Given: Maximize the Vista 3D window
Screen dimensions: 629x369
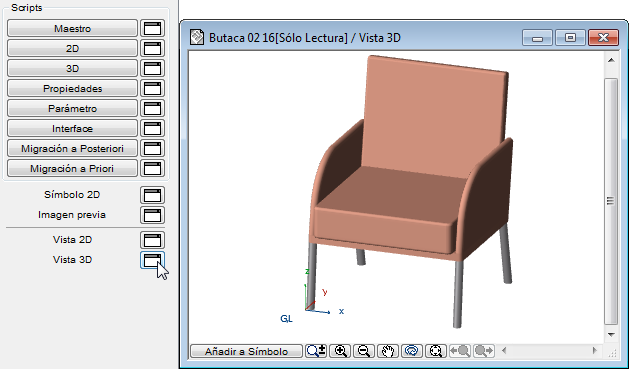Looking at the screenshot, I should 570,38.
